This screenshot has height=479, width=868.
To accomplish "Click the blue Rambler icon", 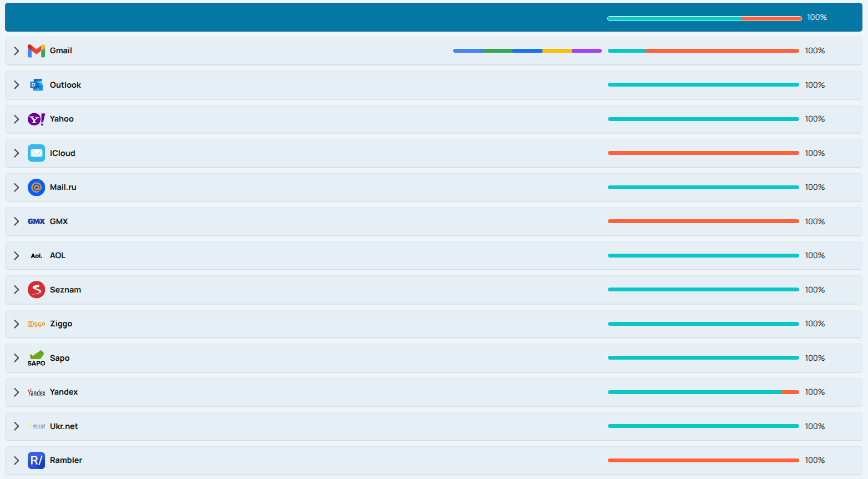I will tap(36, 460).
